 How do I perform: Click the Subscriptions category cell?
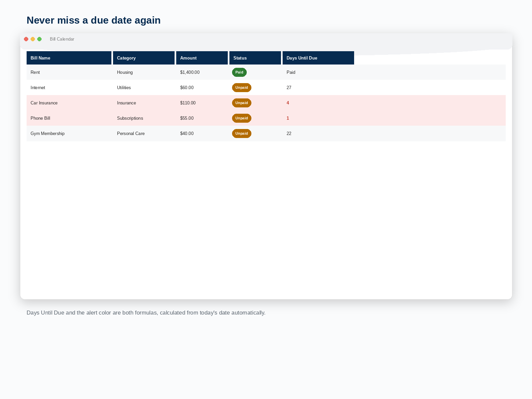tap(130, 118)
